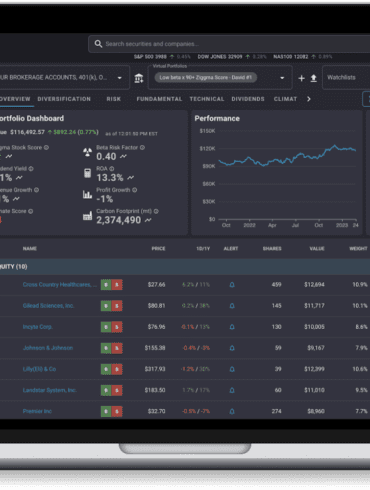Switch to the Dividends tab

pyautogui.click(x=248, y=99)
